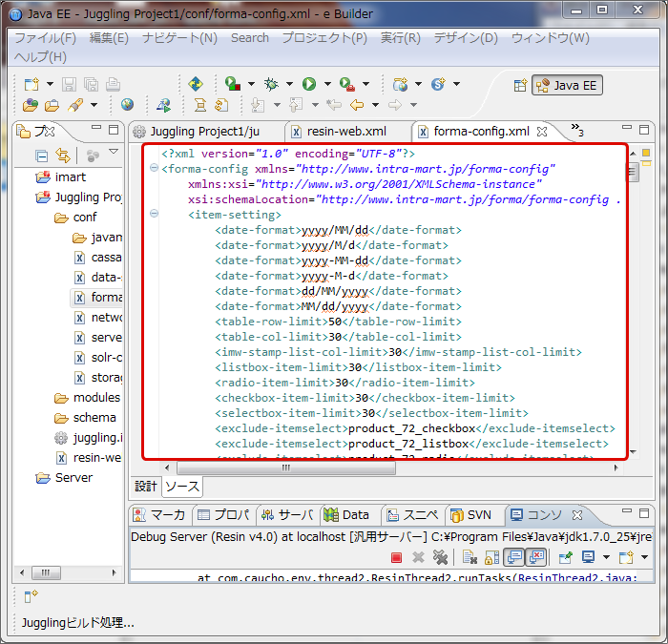Image resolution: width=668 pixels, height=644 pixels.
Task: Open the ヘルプ(H) menu
Action: point(40,56)
